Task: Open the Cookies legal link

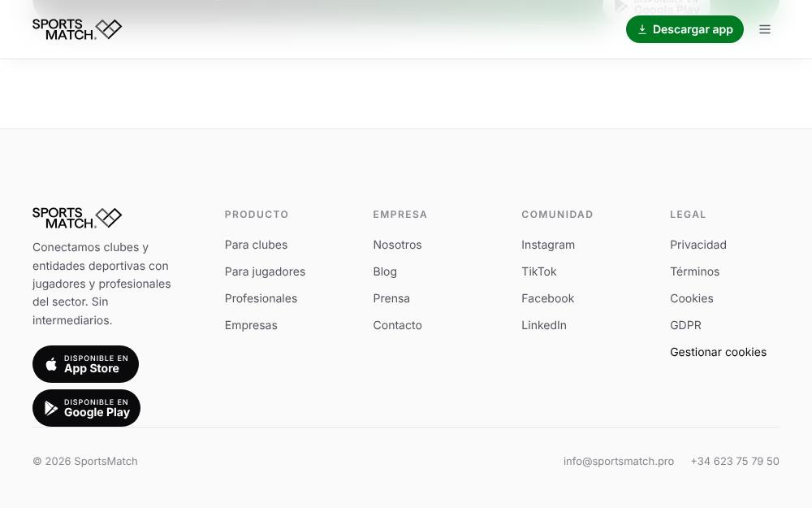Action: [692, 298]
